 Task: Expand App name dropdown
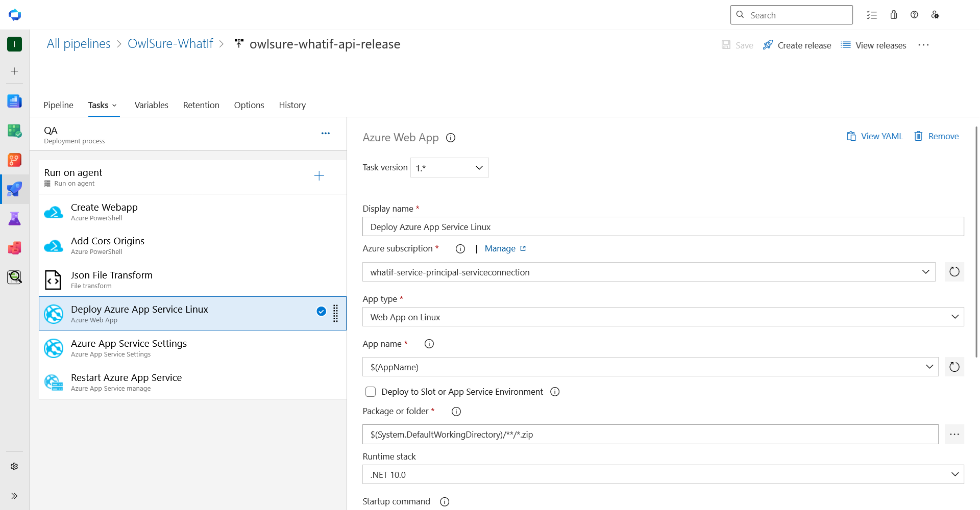click(929, 367)
